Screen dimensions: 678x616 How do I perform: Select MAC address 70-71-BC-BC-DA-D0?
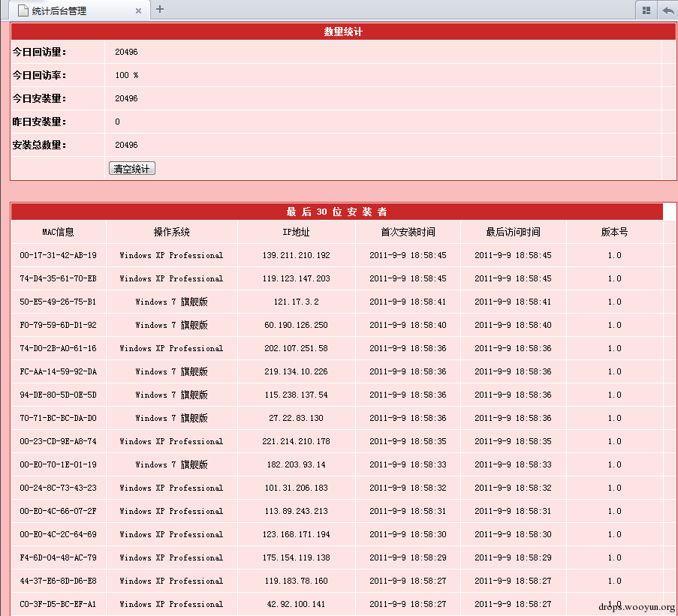coord(59,418)
